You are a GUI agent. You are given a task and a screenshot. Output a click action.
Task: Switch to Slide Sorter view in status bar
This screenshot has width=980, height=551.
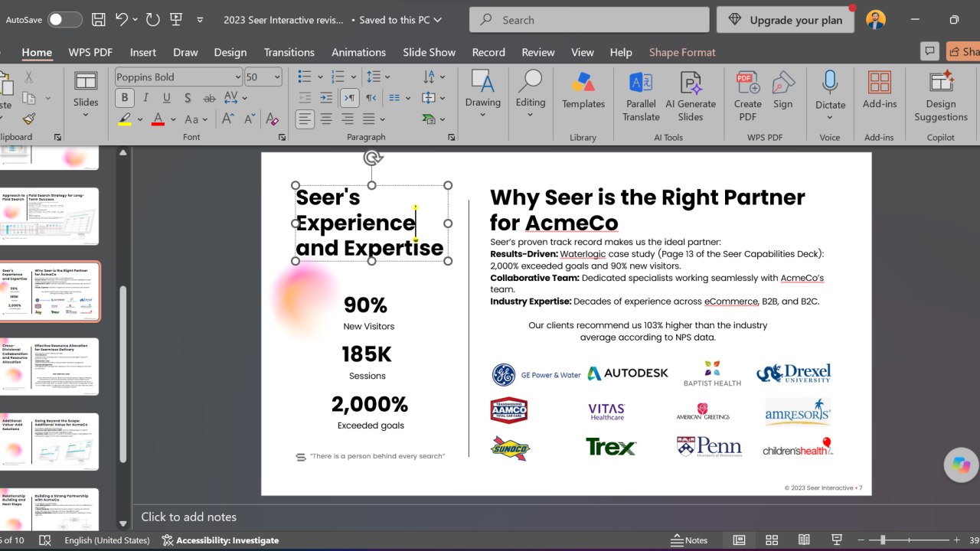tap(772, 540)
